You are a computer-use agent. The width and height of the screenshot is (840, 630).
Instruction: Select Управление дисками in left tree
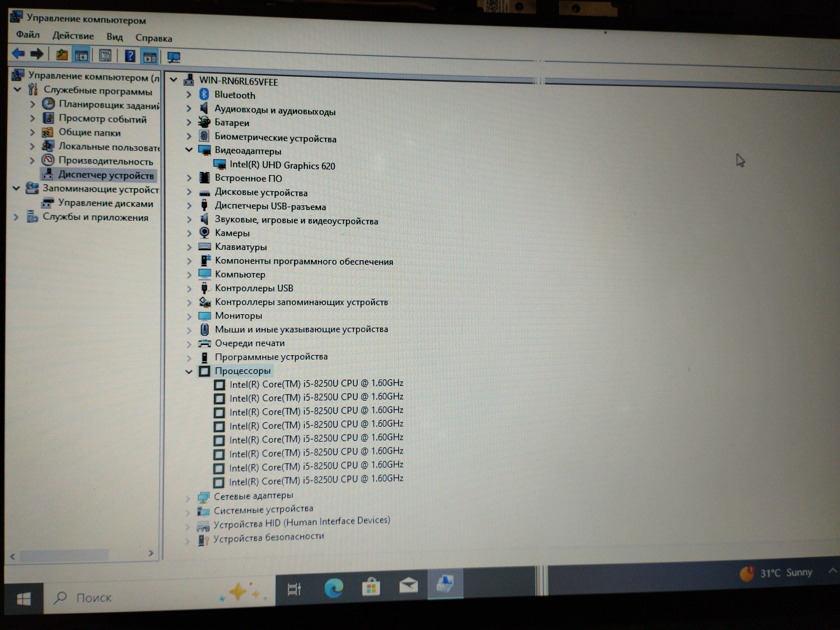(105, 203)
